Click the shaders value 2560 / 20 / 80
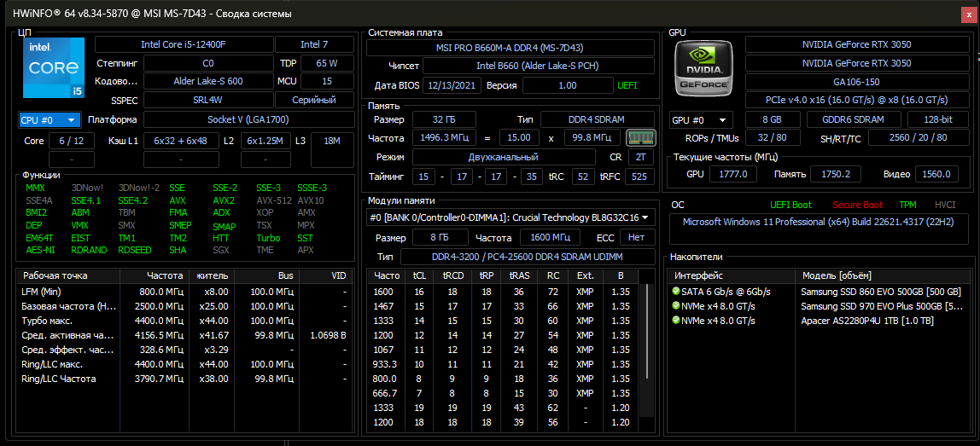The image size is (980, 446). (917, 138)
